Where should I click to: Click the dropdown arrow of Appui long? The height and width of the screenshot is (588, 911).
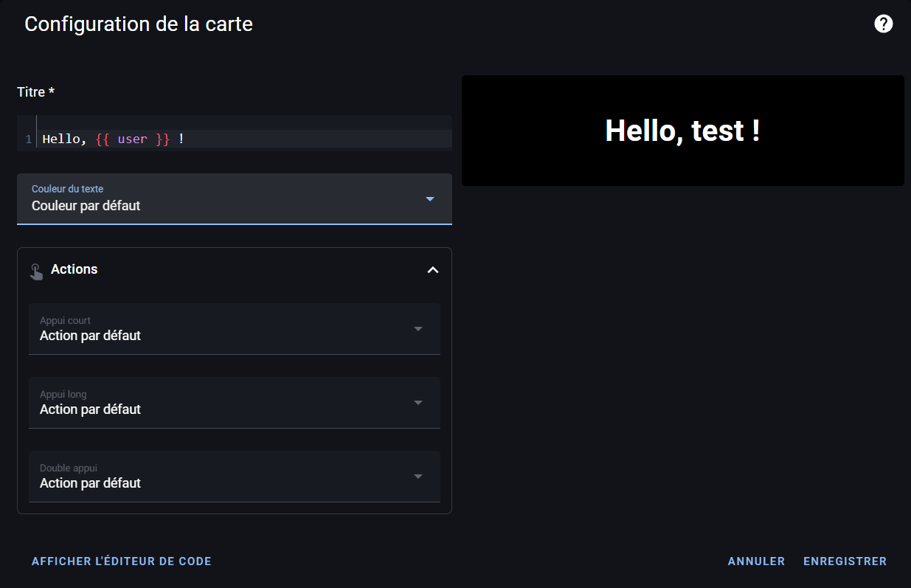click(x=418, y=403)
